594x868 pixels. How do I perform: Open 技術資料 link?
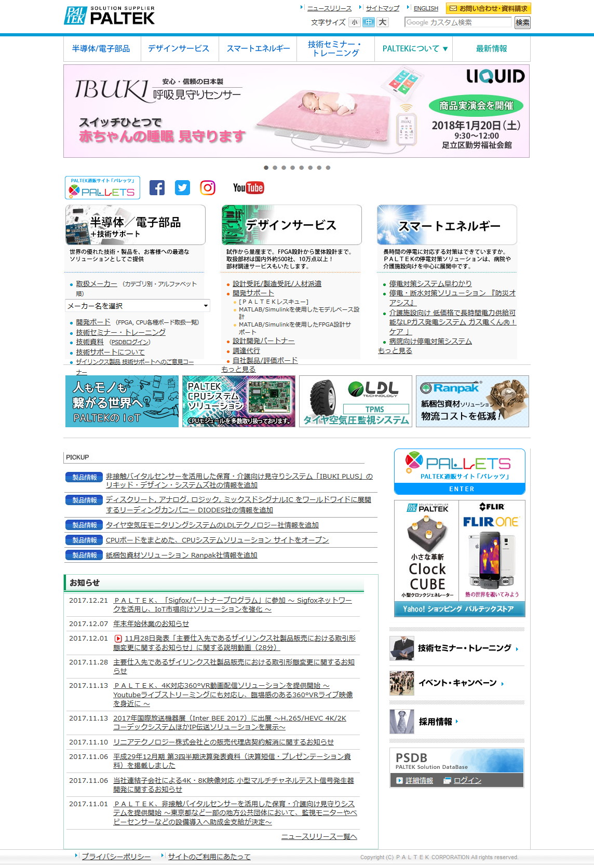tap(90, 342)
